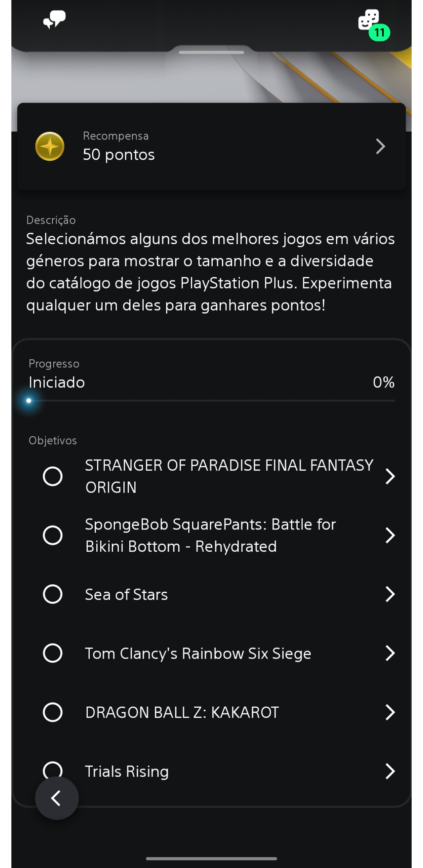
Task: Tap the top drag handle bar
Action: click(x=211, y=52)
